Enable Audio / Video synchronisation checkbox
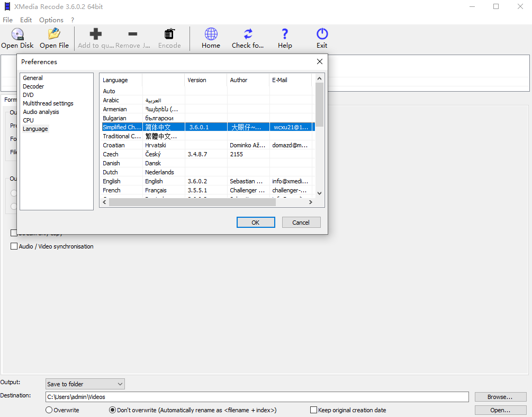The image size is (532, 417). click(14, 246)
